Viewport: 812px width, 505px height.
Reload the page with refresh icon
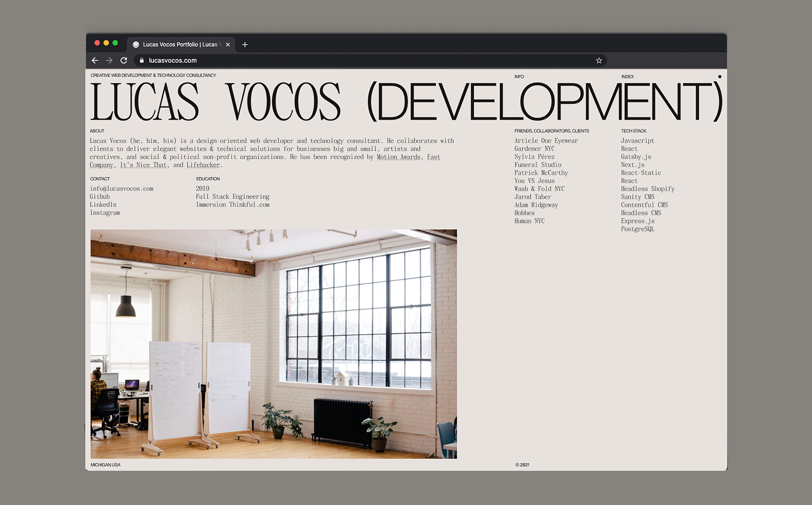pos(123,61)
